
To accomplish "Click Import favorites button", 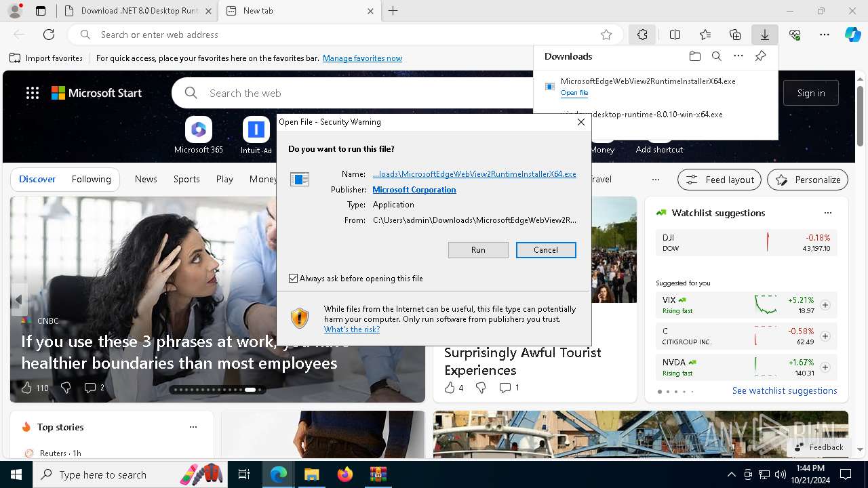I will [46, 58].
